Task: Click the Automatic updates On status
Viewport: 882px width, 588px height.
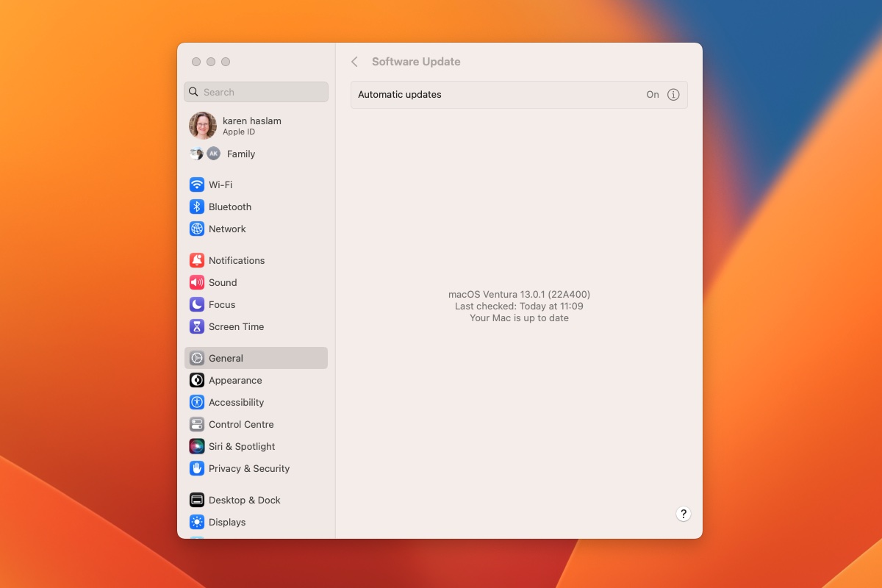Action: point(653,95)
